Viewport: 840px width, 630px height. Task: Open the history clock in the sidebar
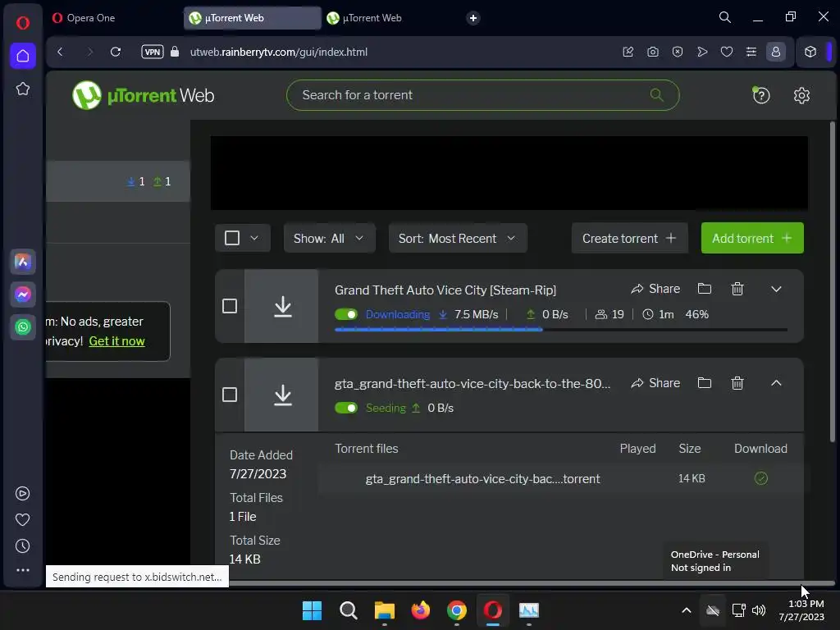(22, 546)
